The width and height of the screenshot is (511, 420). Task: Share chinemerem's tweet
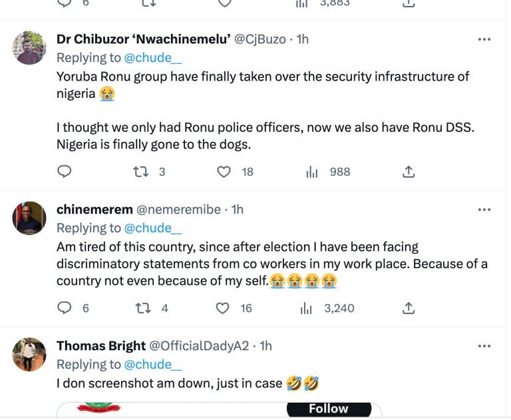click(x=409, y=308)
